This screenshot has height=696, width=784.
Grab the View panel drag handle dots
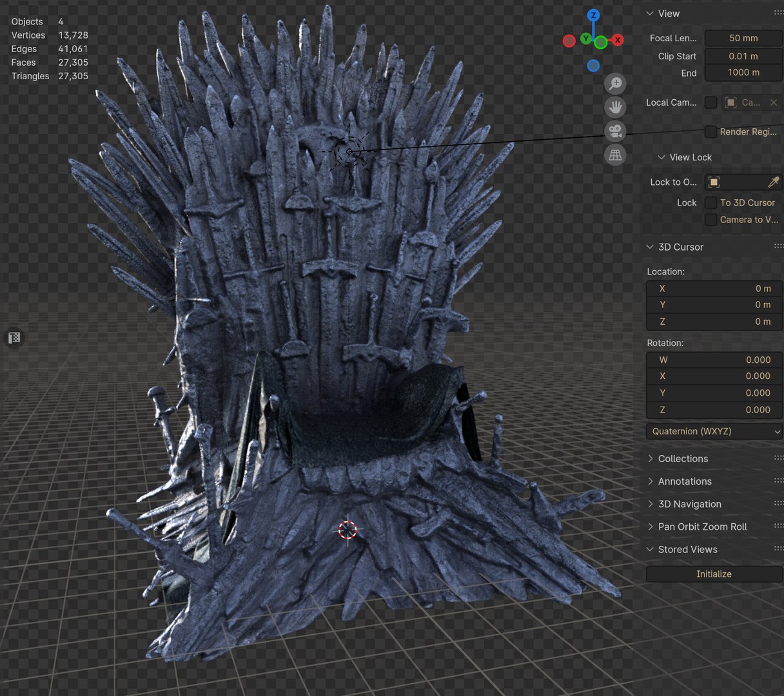[778, 13]
